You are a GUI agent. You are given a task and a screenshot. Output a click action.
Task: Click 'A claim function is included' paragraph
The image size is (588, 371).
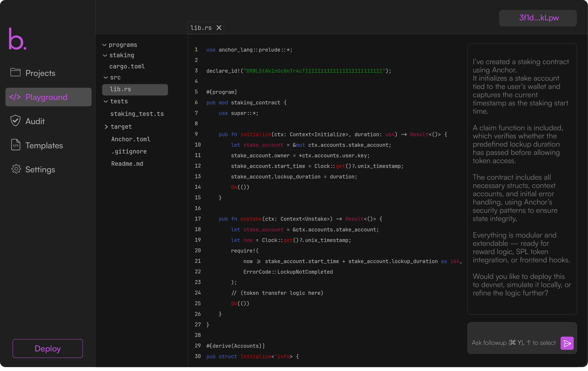point(518,144)
